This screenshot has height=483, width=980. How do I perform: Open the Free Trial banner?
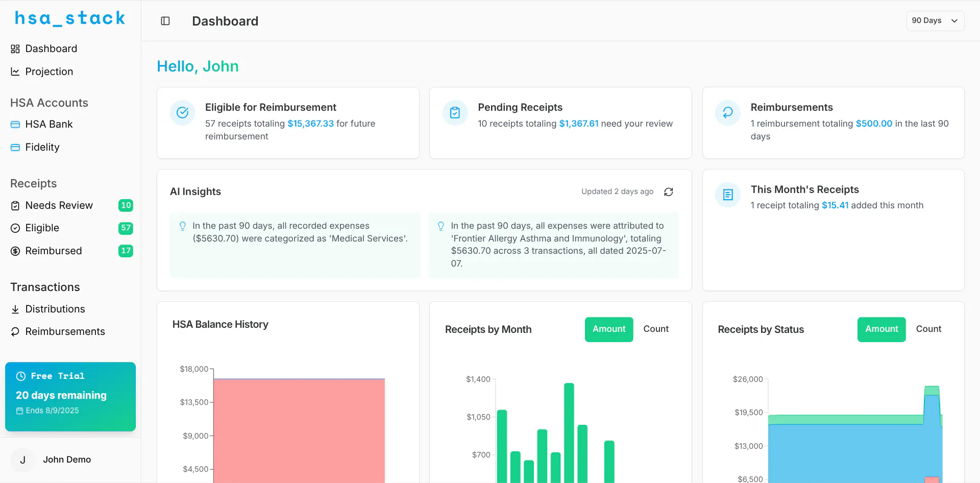[x=70, y=397]
